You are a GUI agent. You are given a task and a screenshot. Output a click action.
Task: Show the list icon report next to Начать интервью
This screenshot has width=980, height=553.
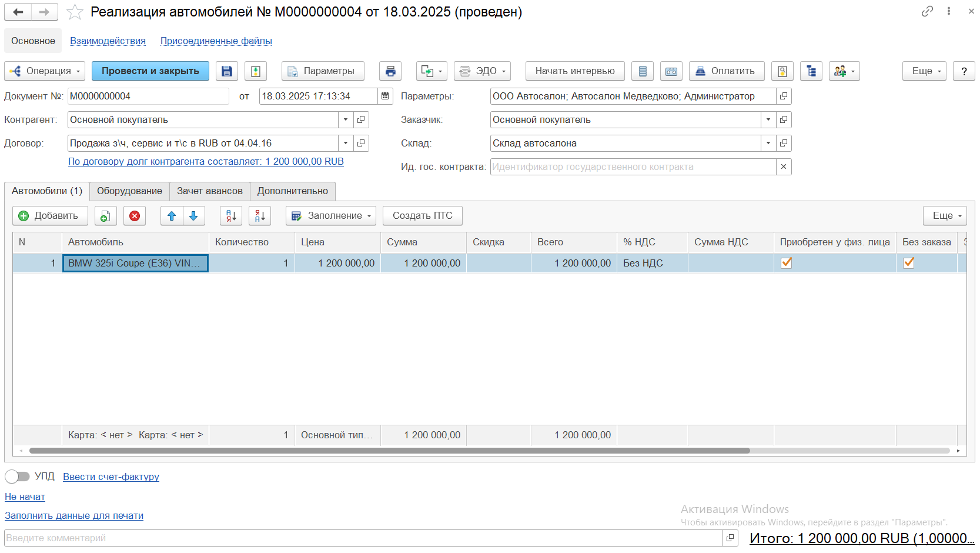click(643, 71)
